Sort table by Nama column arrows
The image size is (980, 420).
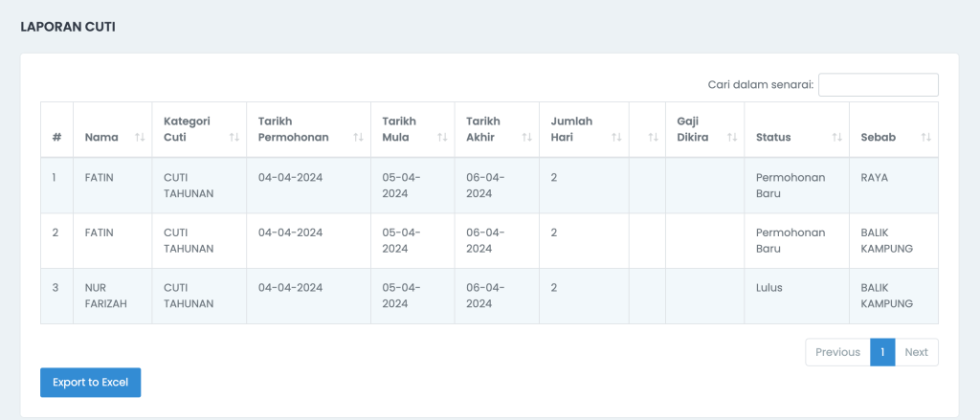tap(140, 137)
